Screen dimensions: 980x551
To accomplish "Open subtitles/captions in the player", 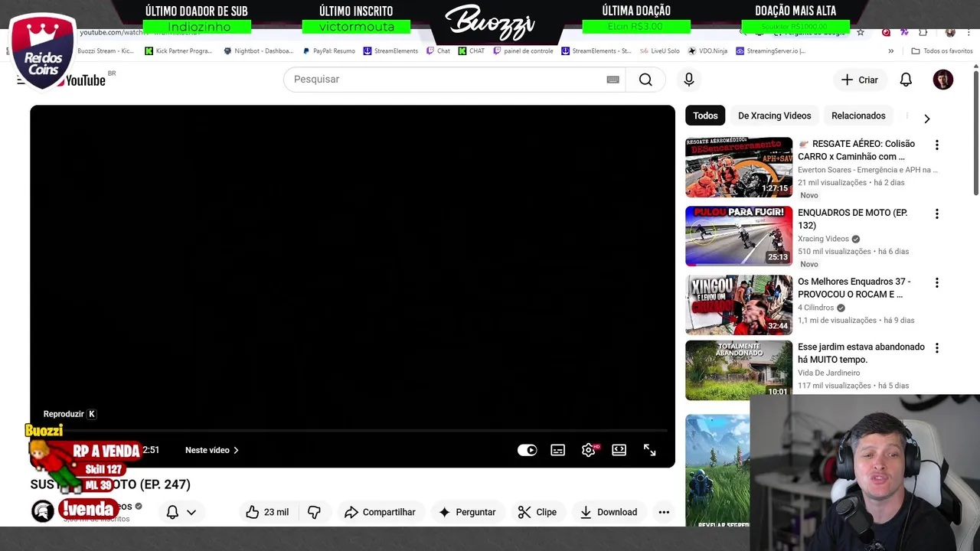I will coord(557,450).
